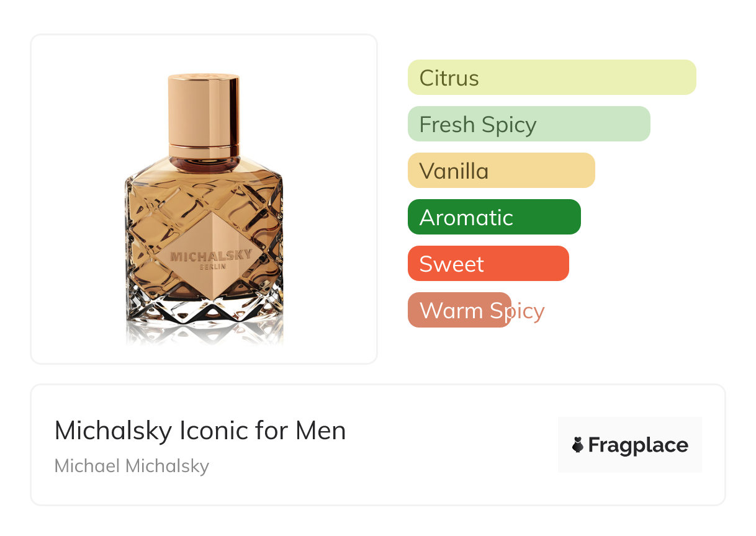
Task: Select the Citrus accord bar
Action: 551,78
